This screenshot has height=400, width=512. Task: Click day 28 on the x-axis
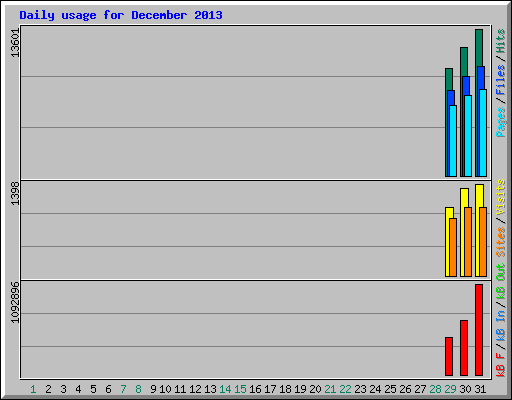[435, 389]
